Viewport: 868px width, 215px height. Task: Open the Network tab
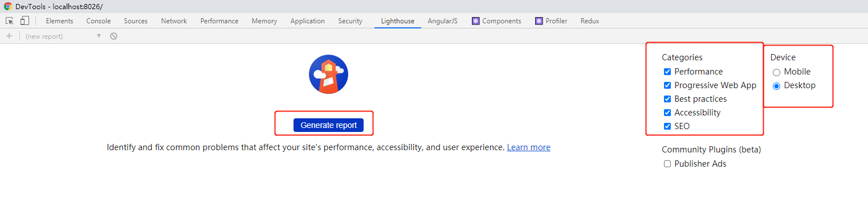174,21
